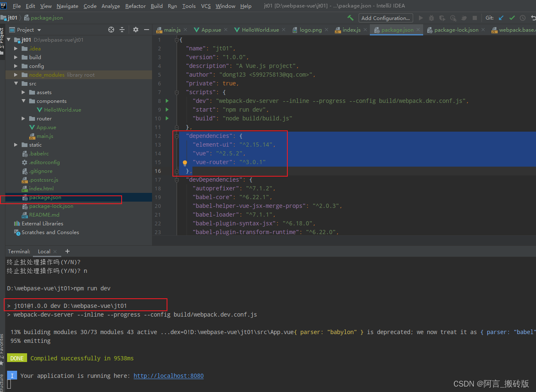Click the Add Configuration button
The width and height of the screenshot is (536, 392).
tap(386, 18)
